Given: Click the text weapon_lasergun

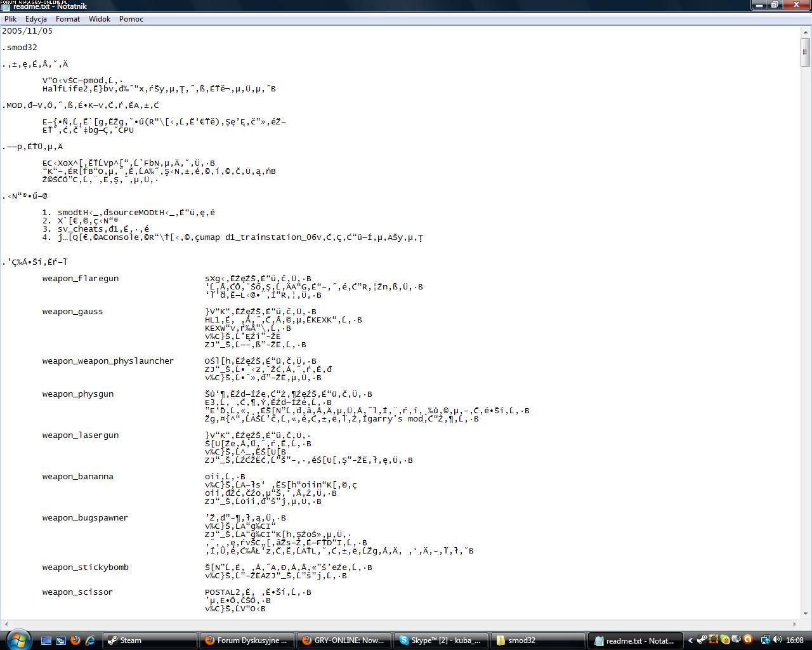Looking at the screenshot, I should (81, 435).
